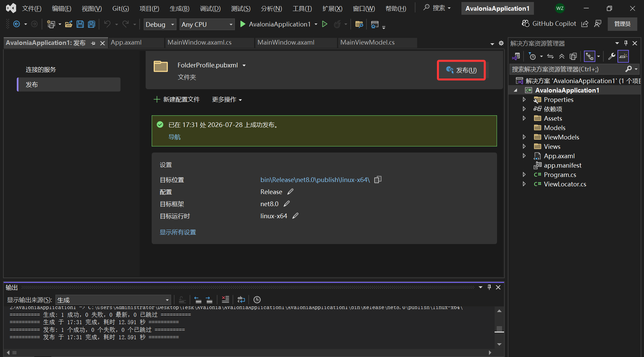
Task: Select 连接的服务 in the left sidebar
Action: (x=41, y=70)
